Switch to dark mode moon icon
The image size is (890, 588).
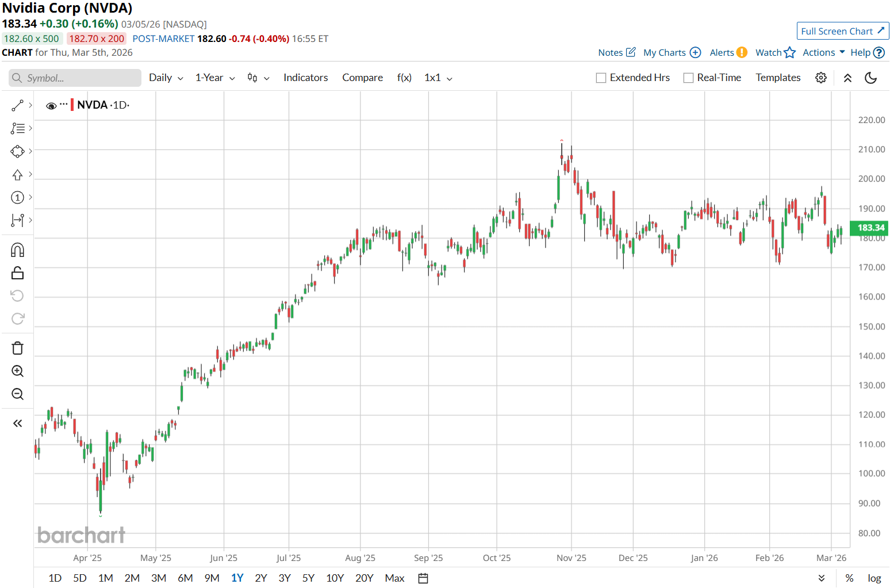click(870, 78)
